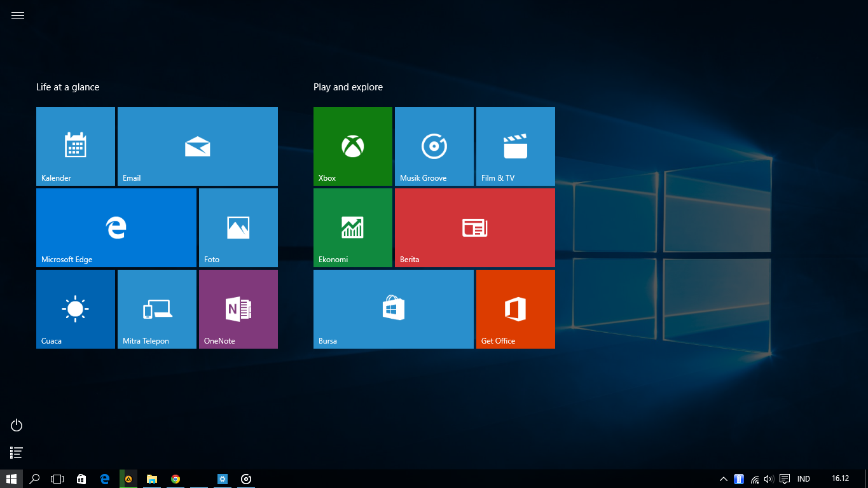The height and width of the screenshot is (488, 868).
Task: Launch Microsoft Edge from its Start tile
Action: coord(116,227)
